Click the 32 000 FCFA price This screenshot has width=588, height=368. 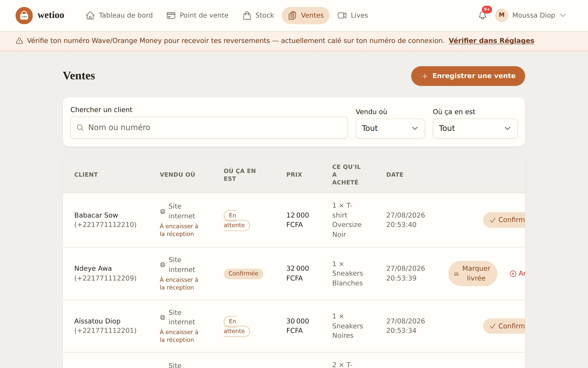[297, 273]
